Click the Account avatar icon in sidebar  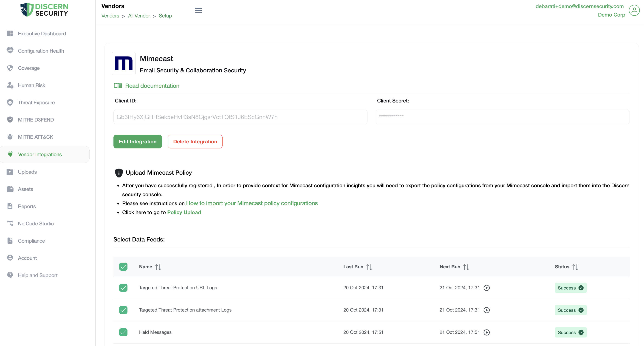pos(10,258)
